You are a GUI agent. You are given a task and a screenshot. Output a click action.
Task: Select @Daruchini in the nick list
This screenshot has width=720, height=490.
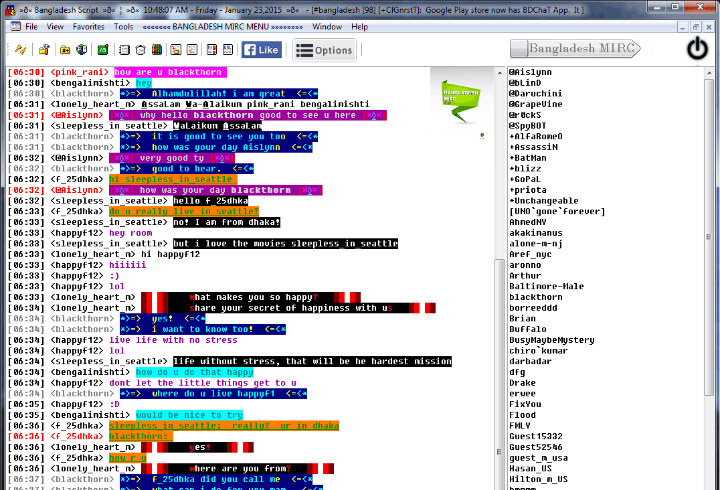[535, 93]
